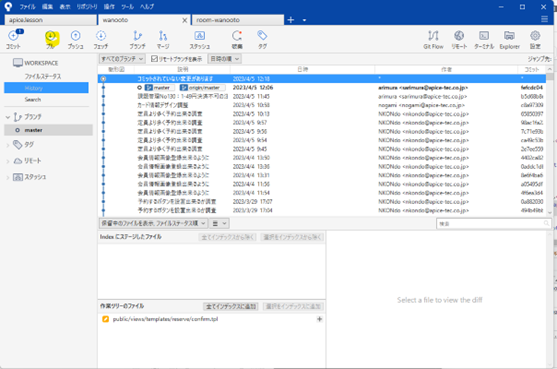
Task: Click the スタッシュ (Stash) toolbar icon
Action: point(200,39)
